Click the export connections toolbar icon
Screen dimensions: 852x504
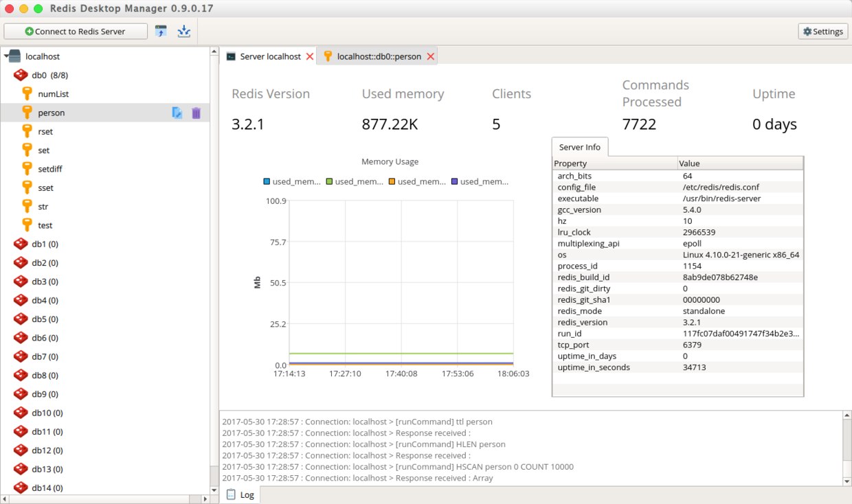183,31
